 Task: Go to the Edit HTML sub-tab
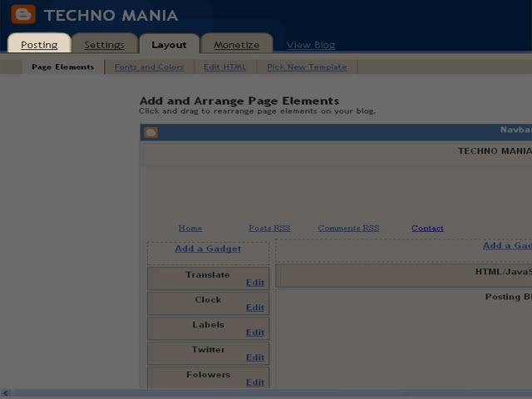pos(224,67)
